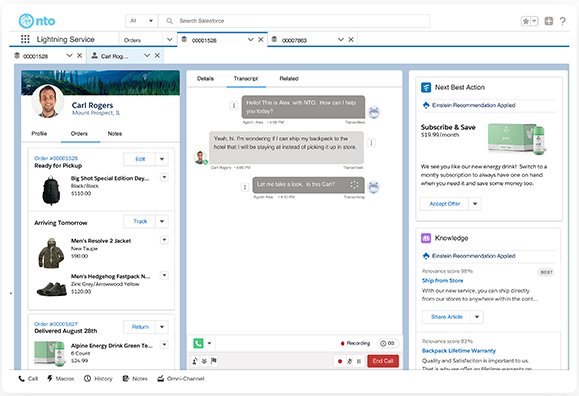Image resolution: width=579 pixels, height=396 pixels.
Task: Toggle the red record call button
Action: (340, 361)
